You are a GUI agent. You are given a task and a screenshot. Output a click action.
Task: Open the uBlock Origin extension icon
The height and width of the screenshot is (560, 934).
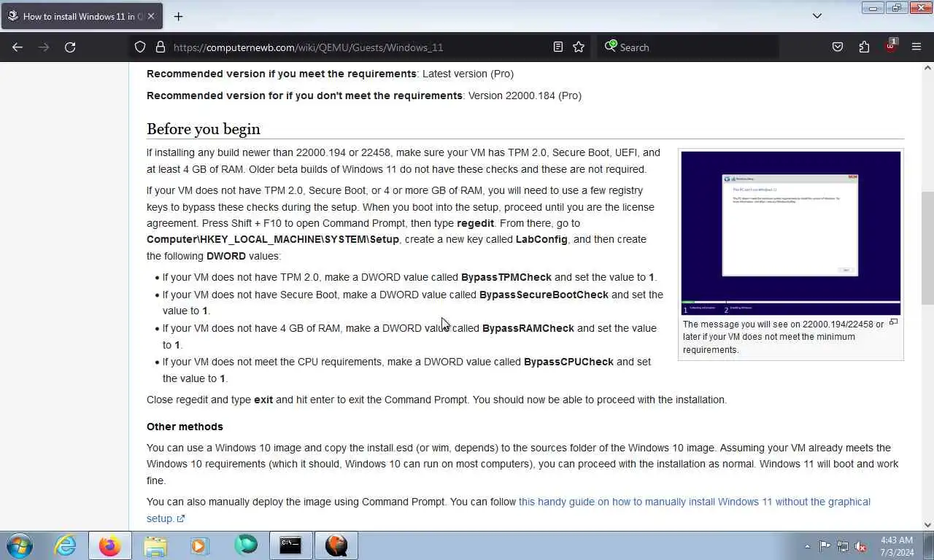click(890, 47)
